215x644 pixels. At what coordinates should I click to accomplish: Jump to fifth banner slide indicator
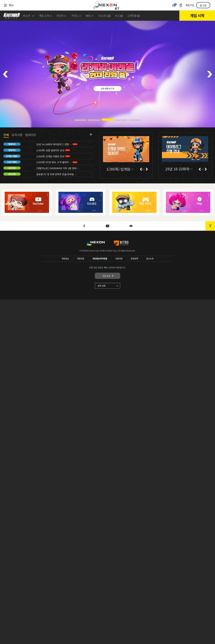pos(135,120)
